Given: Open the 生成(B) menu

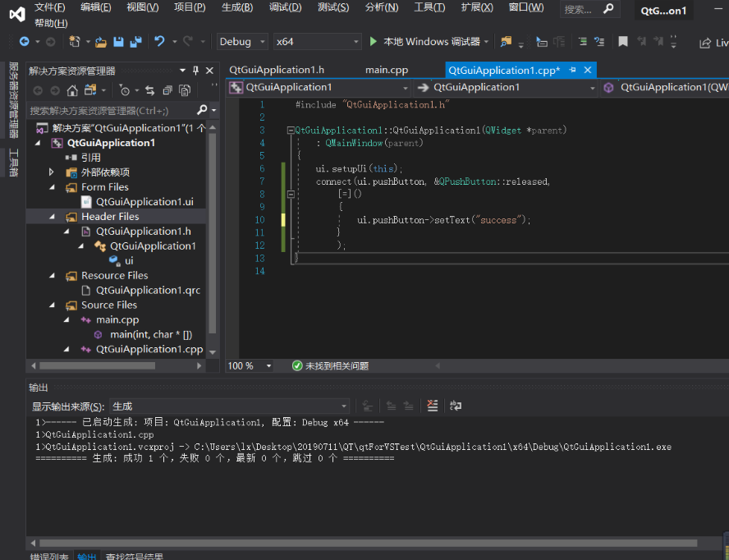Looking at the screenshot, I should pyautogui.click(x=237, y=7).
